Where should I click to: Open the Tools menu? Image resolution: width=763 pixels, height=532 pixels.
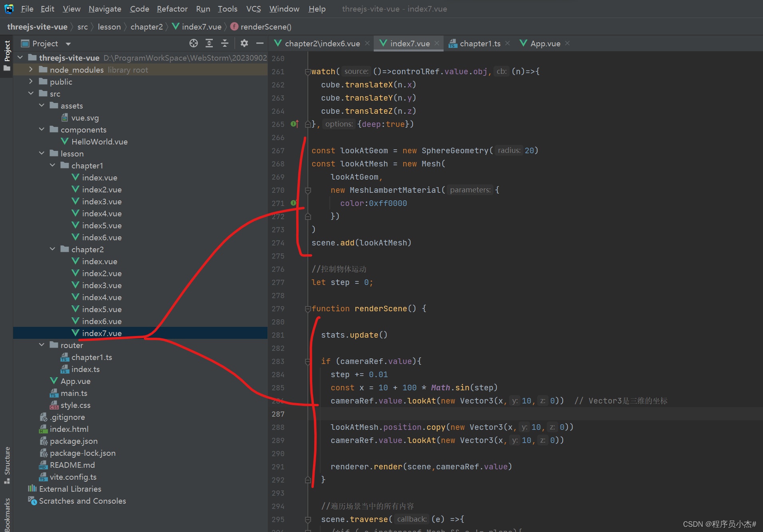coord(228,9)
